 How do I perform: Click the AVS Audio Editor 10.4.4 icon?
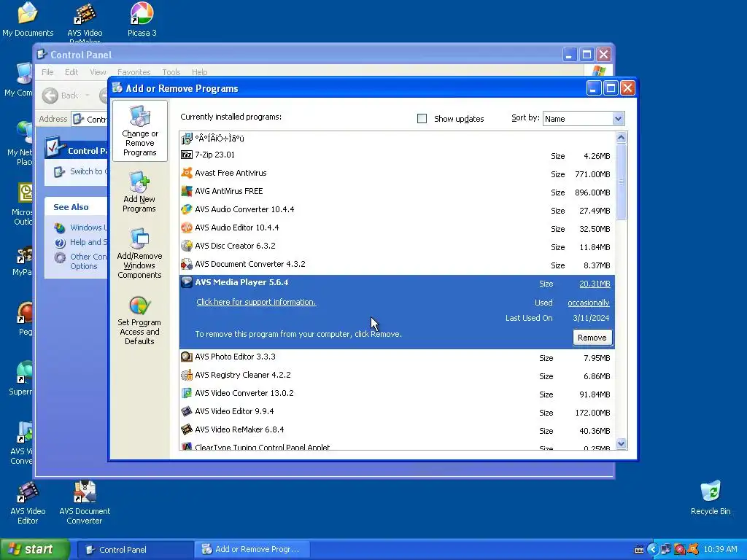pos(187,227)
